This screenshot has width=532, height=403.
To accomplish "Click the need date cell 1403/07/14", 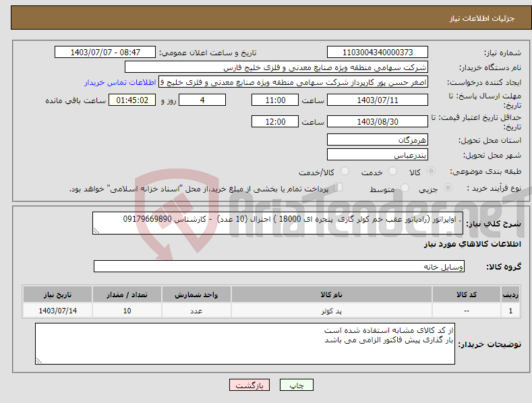I will pos(57,311).
